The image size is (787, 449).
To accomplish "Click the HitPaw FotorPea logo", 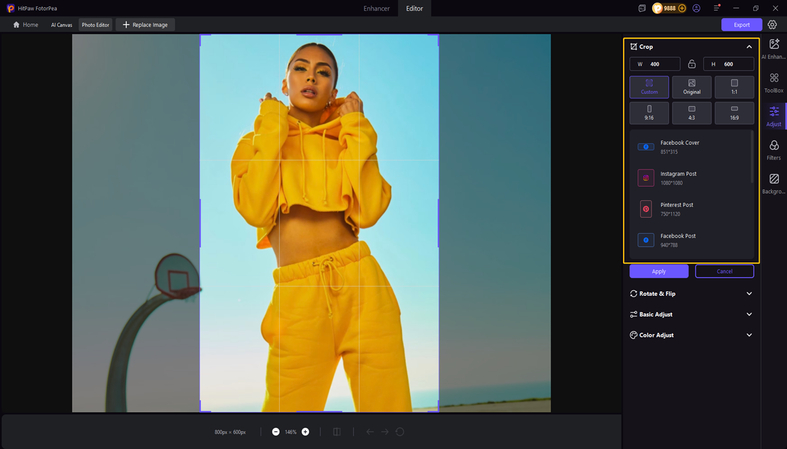I will [x=11, y=8].
